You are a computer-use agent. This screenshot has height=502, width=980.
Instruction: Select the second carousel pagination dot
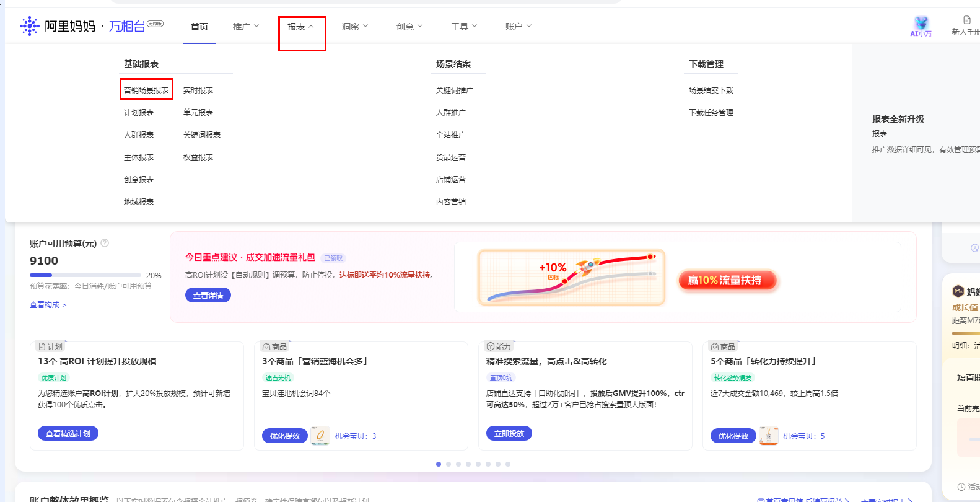click(x=448, y=464)
